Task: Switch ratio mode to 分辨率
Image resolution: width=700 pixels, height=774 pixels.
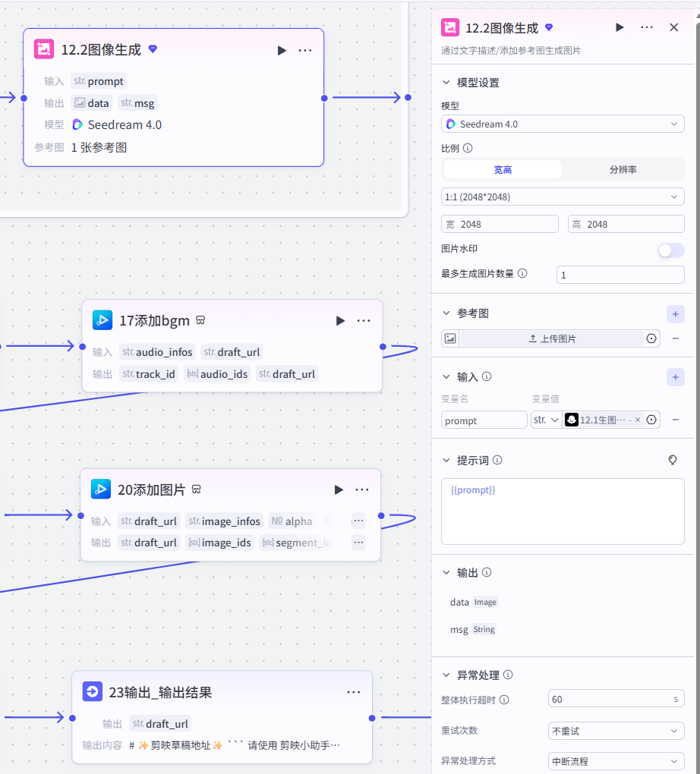Action: click(623, 170)
